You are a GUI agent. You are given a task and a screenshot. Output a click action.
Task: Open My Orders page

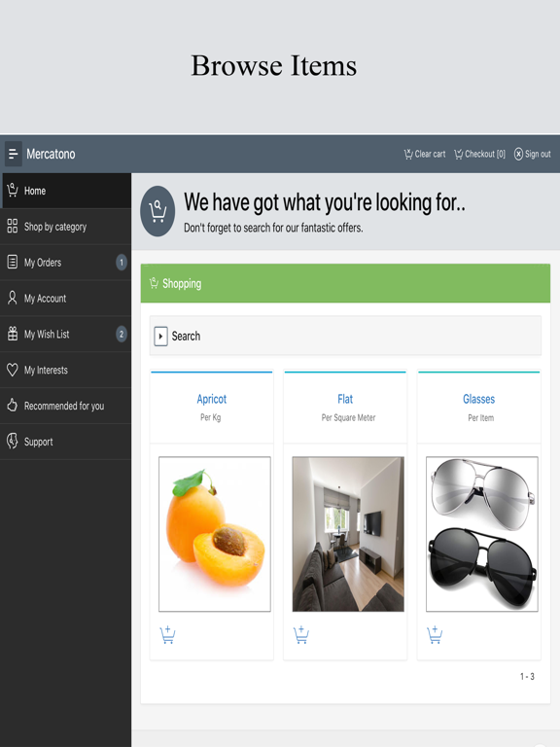66,262
